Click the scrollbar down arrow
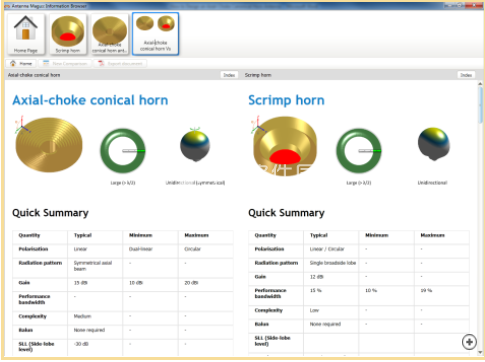This screenshot has height=362, width=485. 480,352
